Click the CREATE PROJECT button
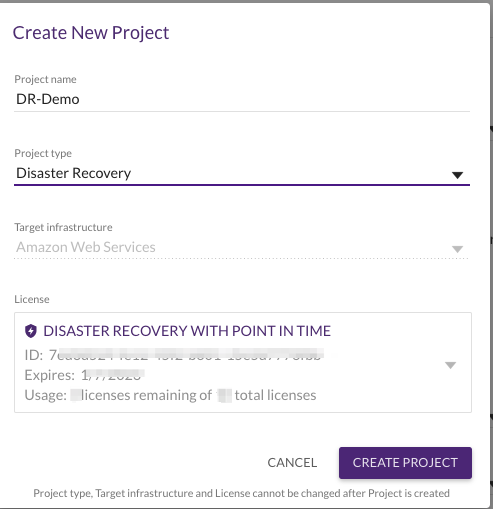The height and width of the screenshot is (509, 493). (405, 463)
